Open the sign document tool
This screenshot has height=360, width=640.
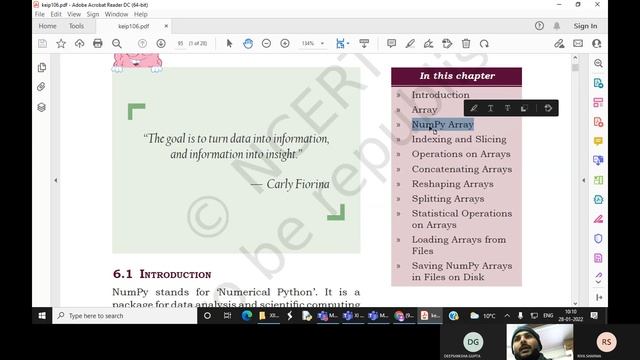coord(428,43)
